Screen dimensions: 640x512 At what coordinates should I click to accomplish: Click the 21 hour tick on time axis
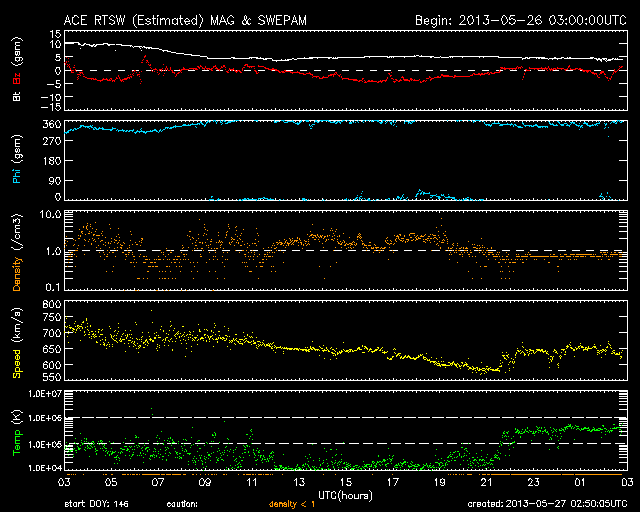(486, 482)
